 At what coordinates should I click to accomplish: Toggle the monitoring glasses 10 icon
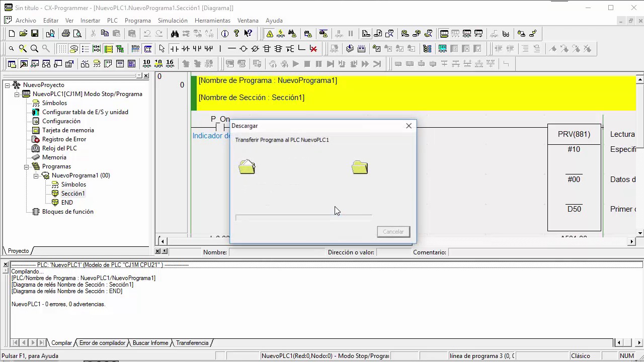coord(146,64)
